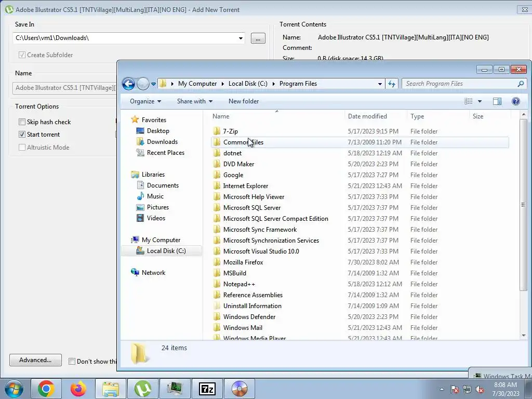Open the Share with menu
The width and height of the screenshot is (532, 399).
tap(194, 101)
